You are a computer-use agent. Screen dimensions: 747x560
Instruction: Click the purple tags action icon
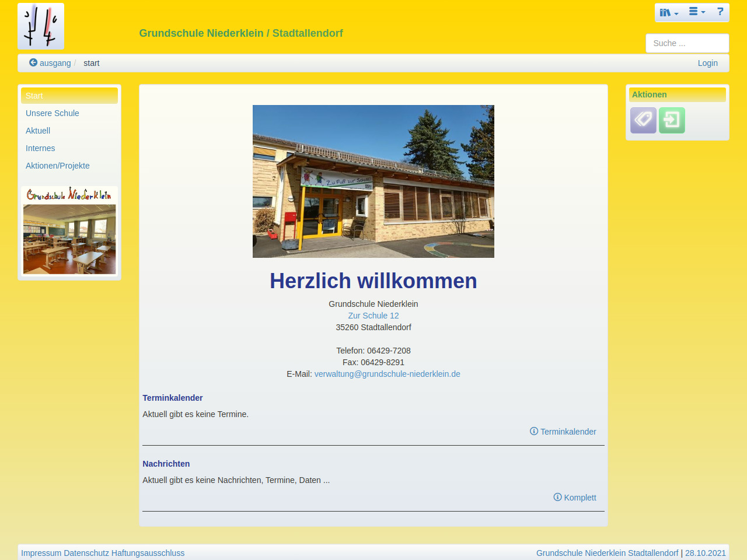pyautogui.click(x=643, y=120)
